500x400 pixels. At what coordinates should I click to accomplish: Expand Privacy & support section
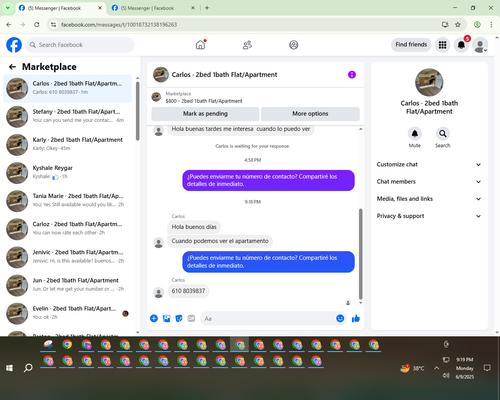click(429, 216)
